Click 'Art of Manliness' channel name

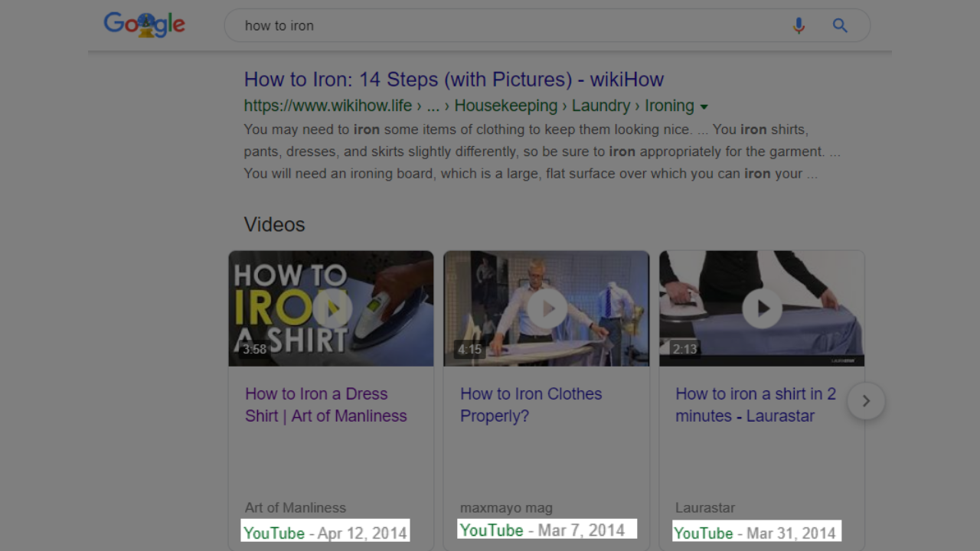[296, 507]
